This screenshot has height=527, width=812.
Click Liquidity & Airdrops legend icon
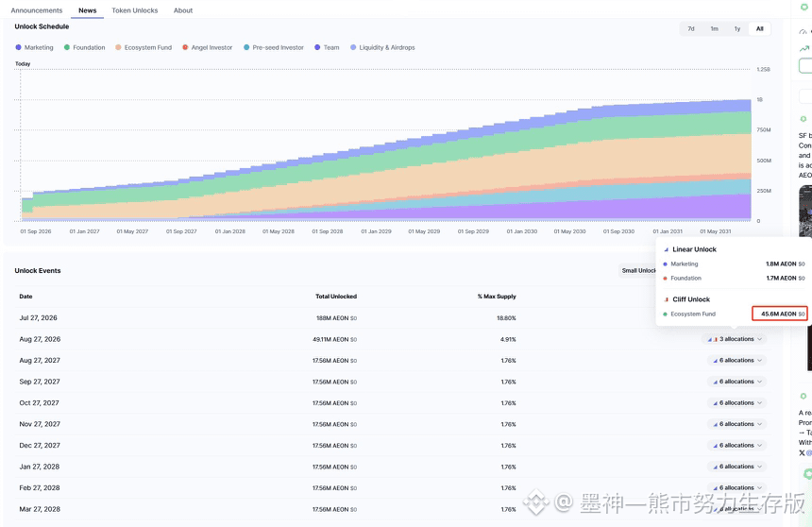353,47
